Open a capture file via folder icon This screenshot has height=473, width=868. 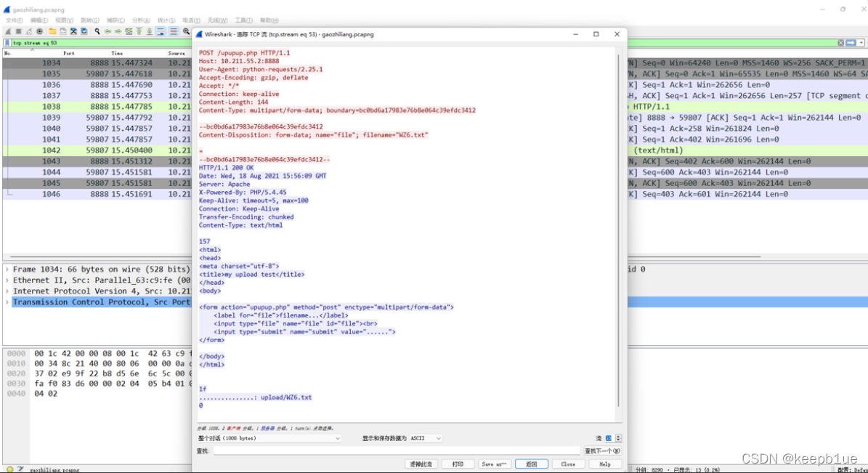tap(52, 31)
